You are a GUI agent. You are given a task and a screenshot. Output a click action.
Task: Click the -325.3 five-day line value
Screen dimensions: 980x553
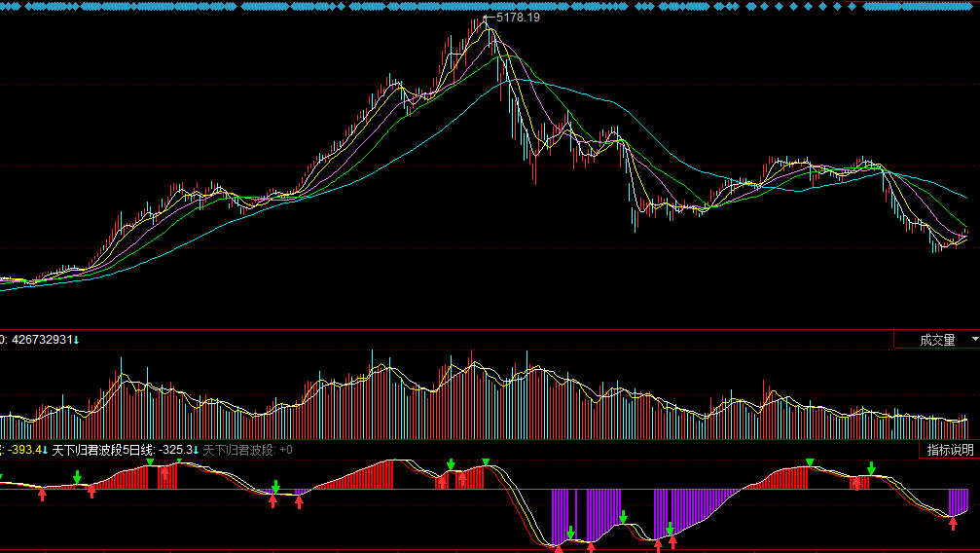(x=178, y=450)
